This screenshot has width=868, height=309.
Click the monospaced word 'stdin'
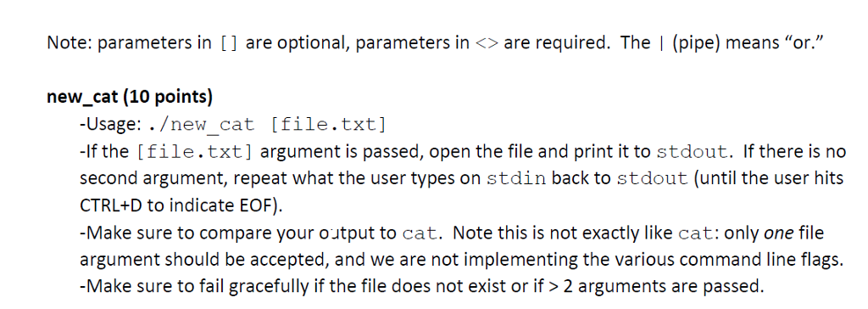pos(516,178)
